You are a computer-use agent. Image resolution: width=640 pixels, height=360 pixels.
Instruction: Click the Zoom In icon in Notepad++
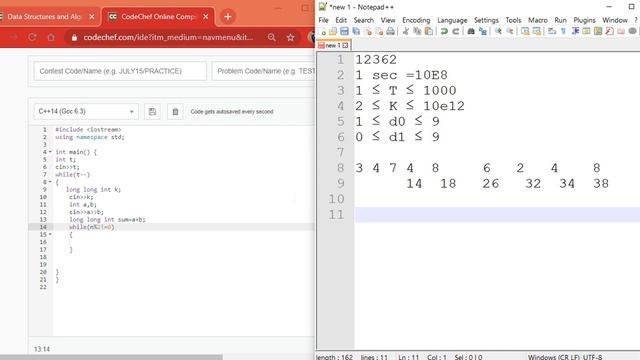tap(498, 31)
